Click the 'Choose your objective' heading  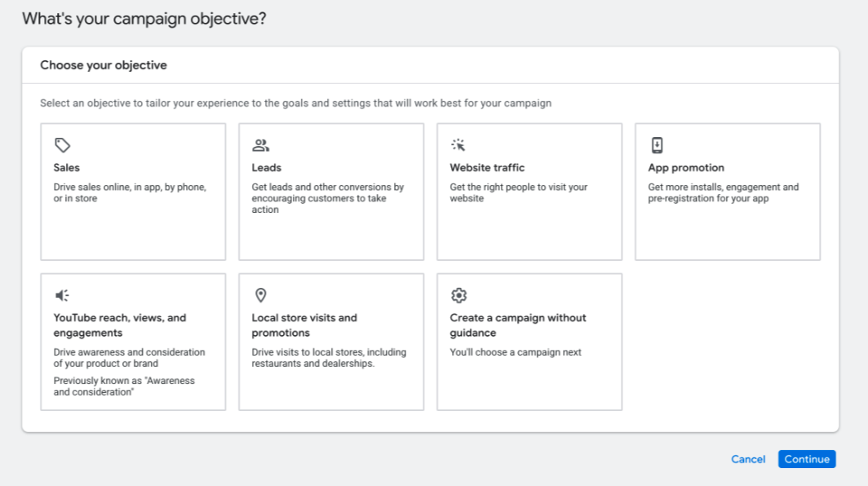pyautogui.click(x=104, y=65)
